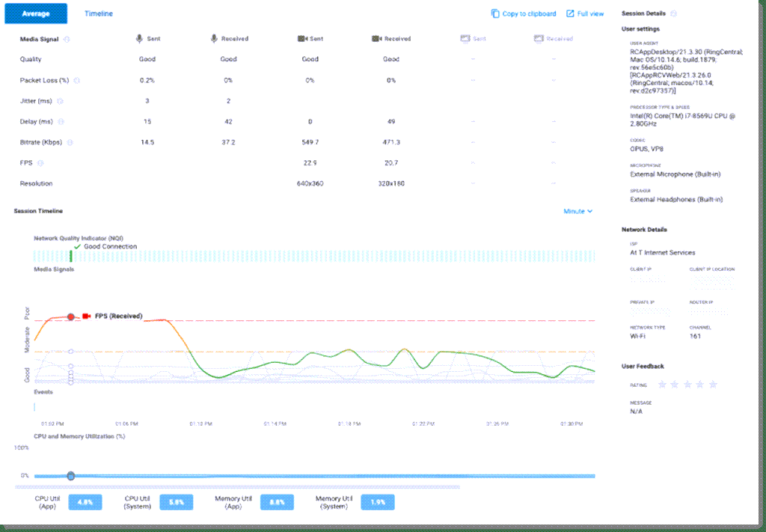
Task: Select the Average tab
Action: tap(37, 13)
